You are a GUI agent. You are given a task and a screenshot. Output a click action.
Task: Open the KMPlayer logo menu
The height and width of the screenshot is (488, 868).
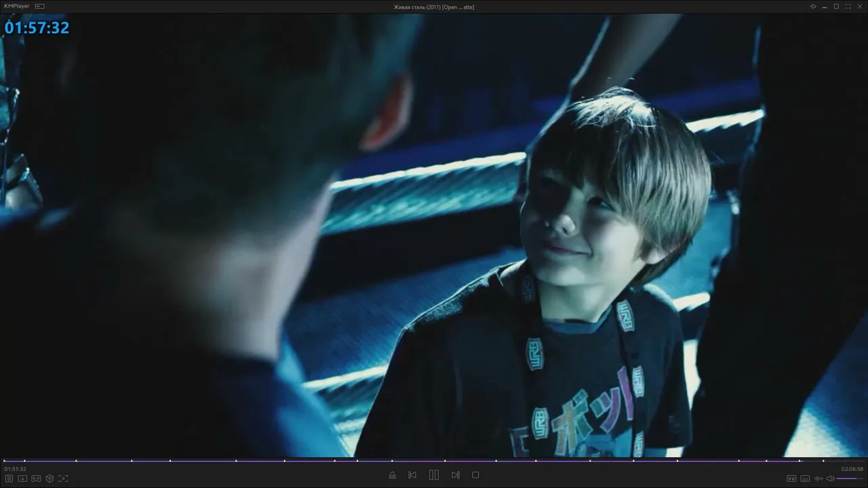[x=17, y=6]
